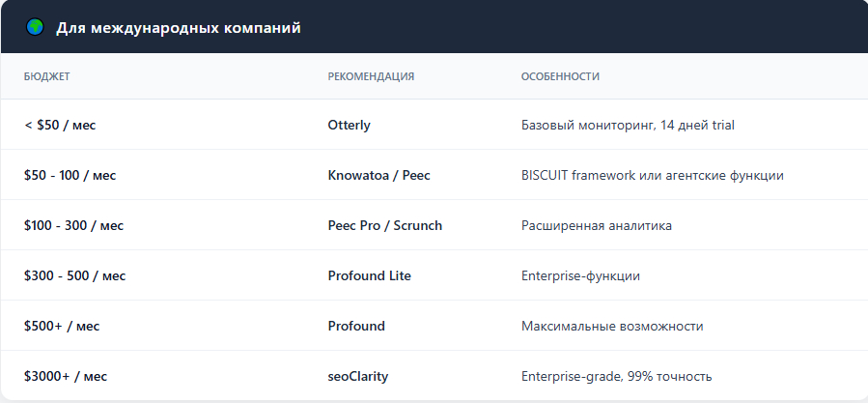Select the '$300 - 500 / мес' budget cell

[x=74, y=275]
